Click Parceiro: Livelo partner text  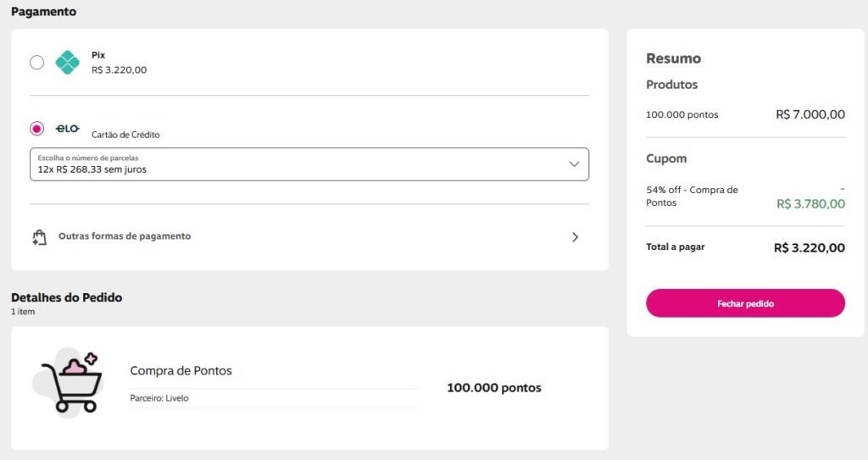[x=159, y=398]
